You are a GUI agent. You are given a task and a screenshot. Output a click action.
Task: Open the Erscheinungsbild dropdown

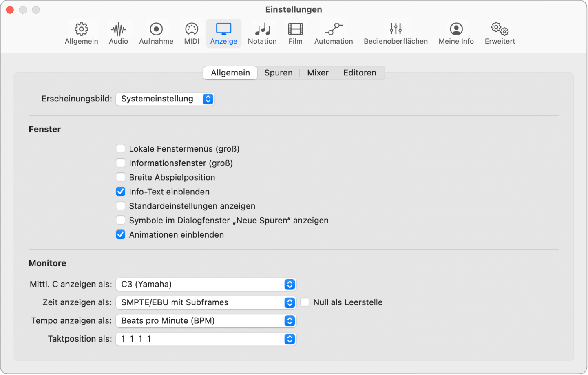point(165,99)
